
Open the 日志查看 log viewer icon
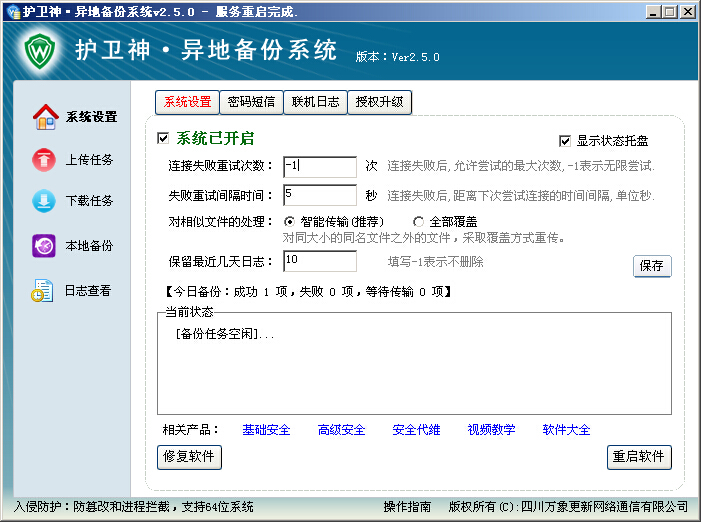click(x=43, y=291)
